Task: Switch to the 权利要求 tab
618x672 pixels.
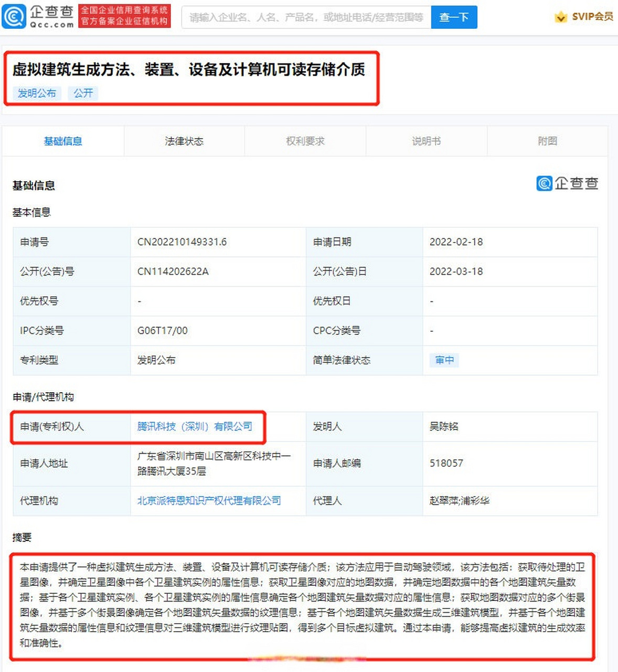Action: pos(305,141)
